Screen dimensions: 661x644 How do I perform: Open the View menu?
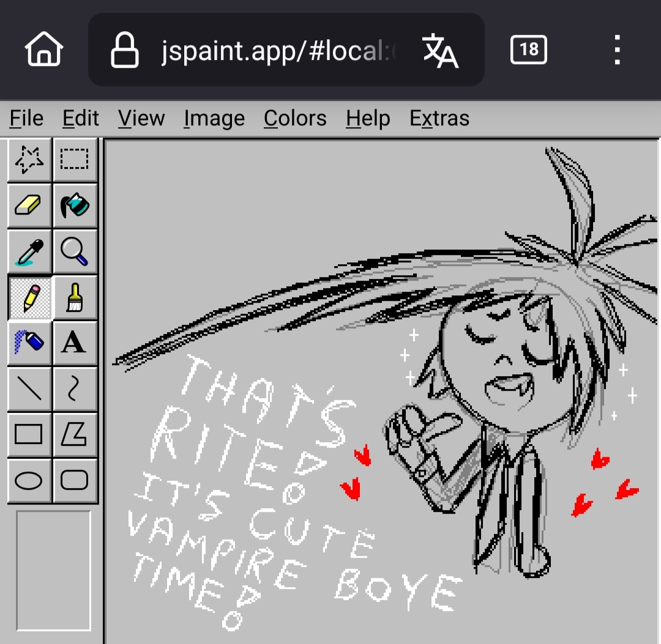(x=141, y=118)
